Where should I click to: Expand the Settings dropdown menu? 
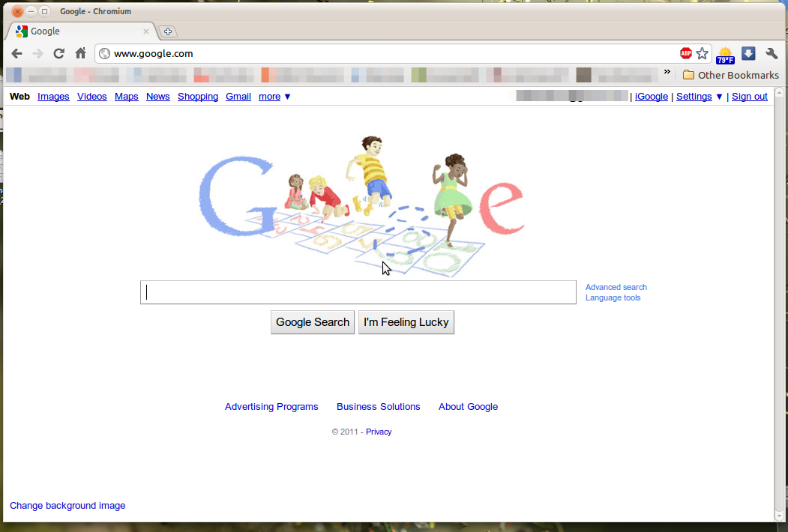699,97
